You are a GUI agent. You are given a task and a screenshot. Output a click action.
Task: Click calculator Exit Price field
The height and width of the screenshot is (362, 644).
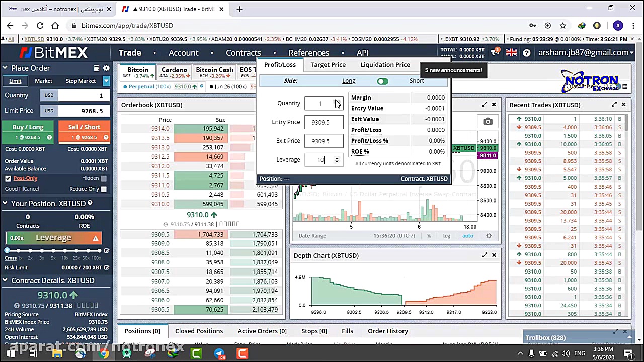coord(325,141)
